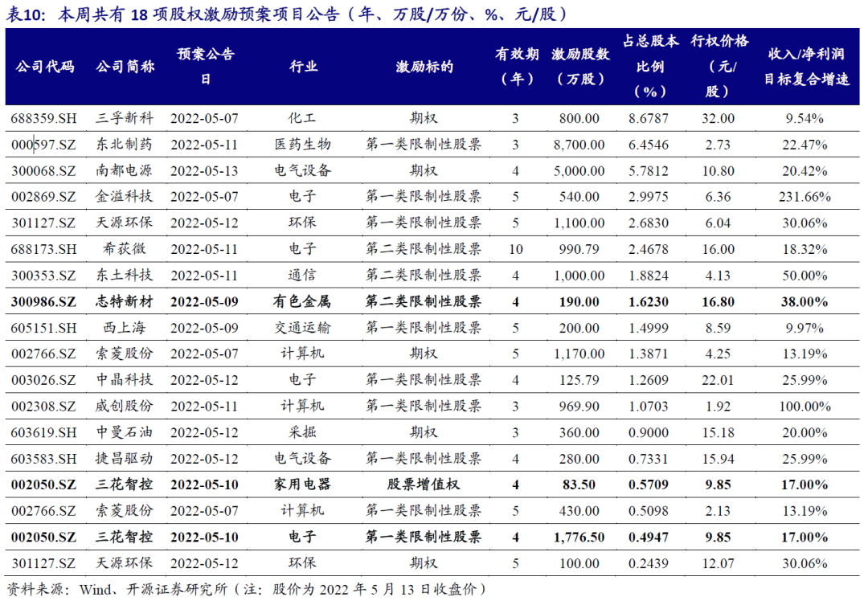Click the 股票增值权 incentive cell
The image size is (868, 601).
[424, 484]
